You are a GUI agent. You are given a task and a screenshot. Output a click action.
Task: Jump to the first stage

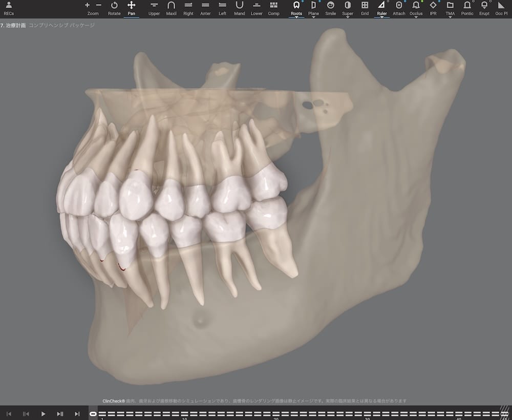pos(9,414)
